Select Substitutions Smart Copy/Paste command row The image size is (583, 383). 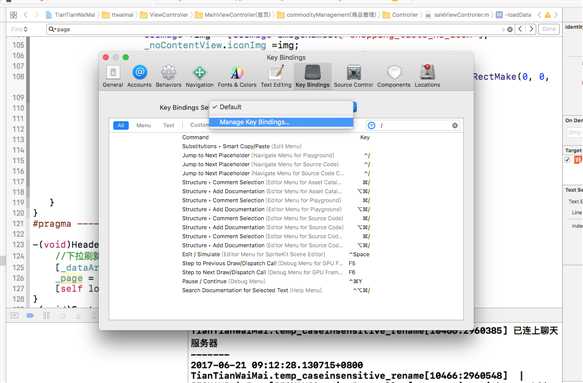pos(277,146)
